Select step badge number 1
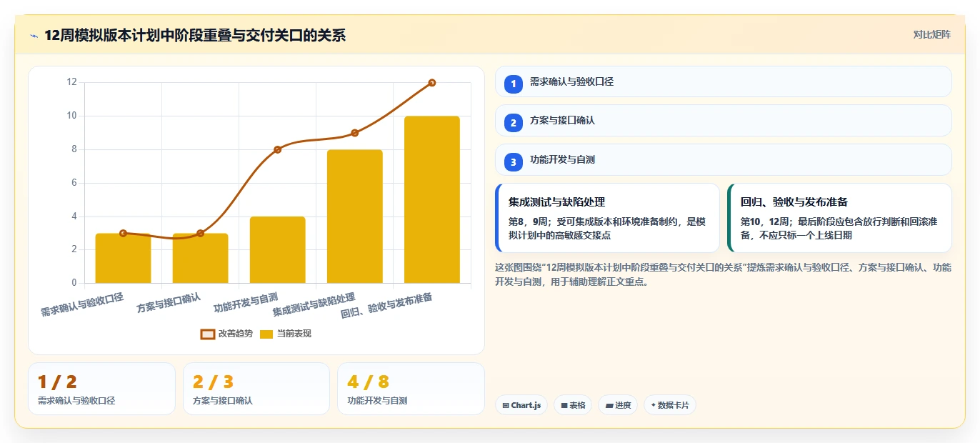 (x=513, y=84)
